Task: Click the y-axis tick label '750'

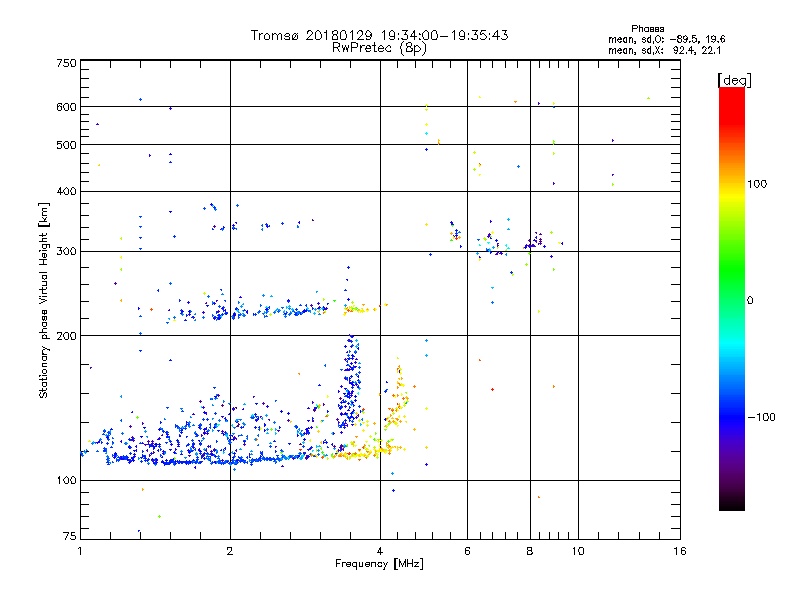Action: 66,63
